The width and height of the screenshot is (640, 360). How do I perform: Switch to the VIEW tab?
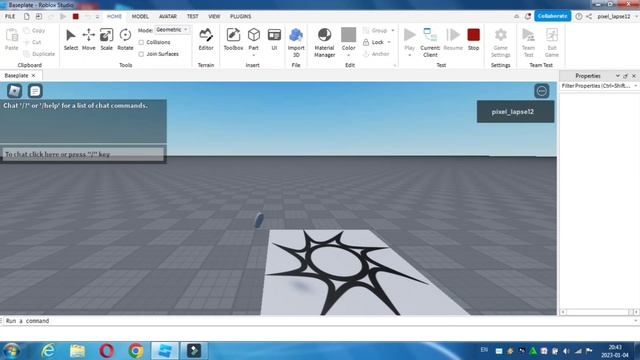214,16
